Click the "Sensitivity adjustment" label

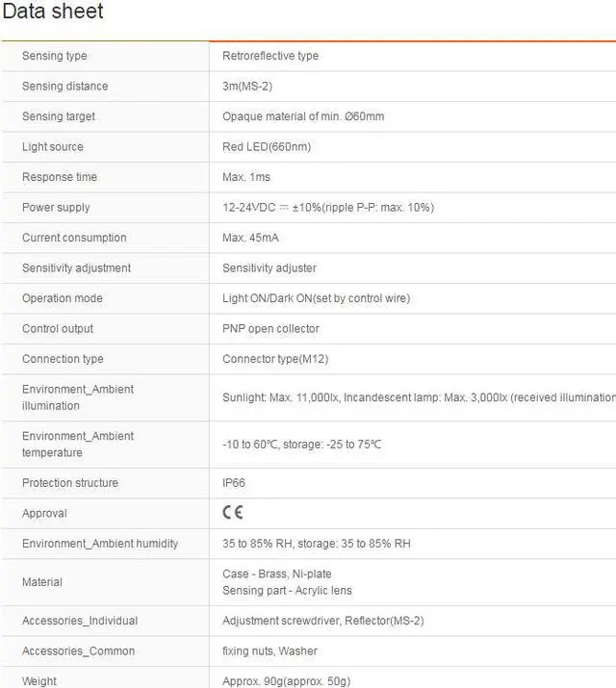[76, 268]
